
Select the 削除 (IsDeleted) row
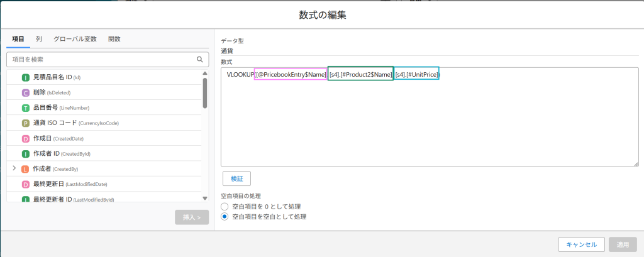pyautogui.click(x=104, y=93)
